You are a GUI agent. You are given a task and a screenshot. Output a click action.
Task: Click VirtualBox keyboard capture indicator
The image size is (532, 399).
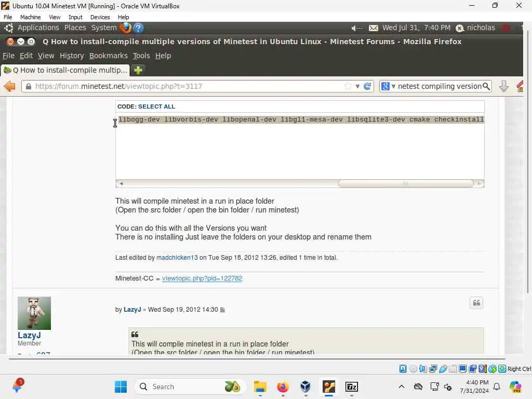pyautogui.click(x=502, y=369)
